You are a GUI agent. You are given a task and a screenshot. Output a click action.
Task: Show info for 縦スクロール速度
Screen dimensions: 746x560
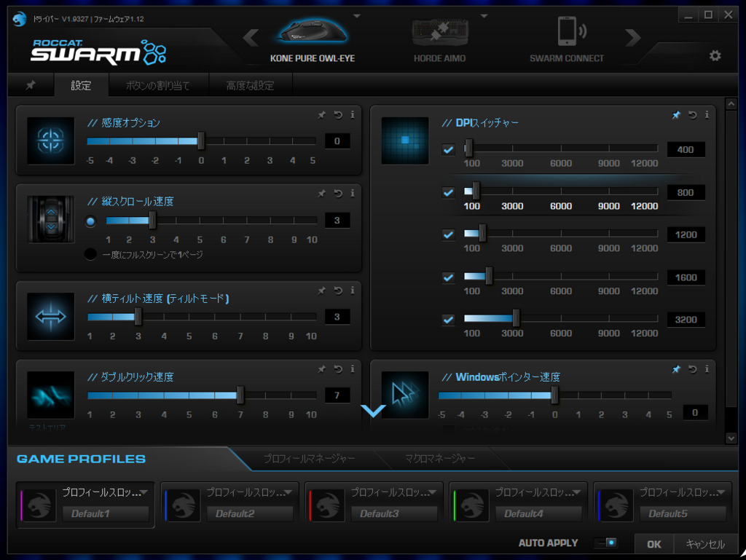352,193
